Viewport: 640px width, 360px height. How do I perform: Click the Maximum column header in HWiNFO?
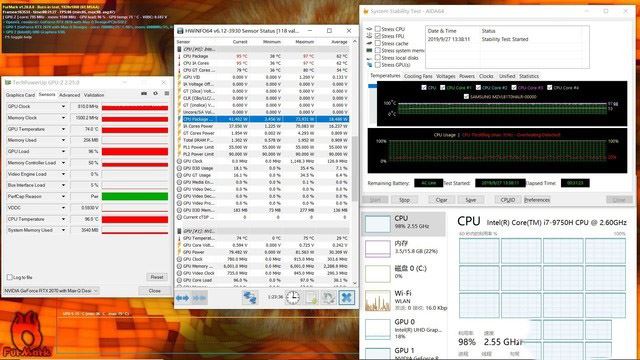[x=304, y=42]
